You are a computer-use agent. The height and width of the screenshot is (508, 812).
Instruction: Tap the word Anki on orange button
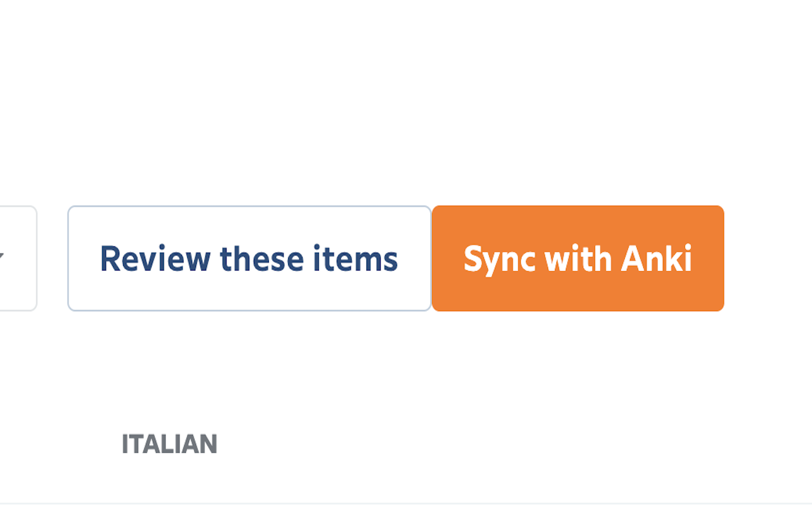click(657, 258)
